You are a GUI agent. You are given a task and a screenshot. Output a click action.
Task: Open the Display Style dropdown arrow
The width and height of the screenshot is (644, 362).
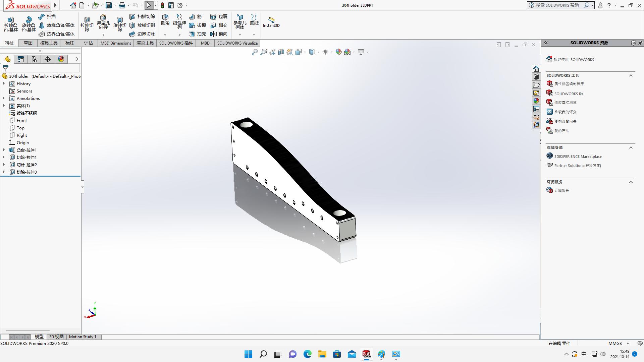(x=319, y=52)
